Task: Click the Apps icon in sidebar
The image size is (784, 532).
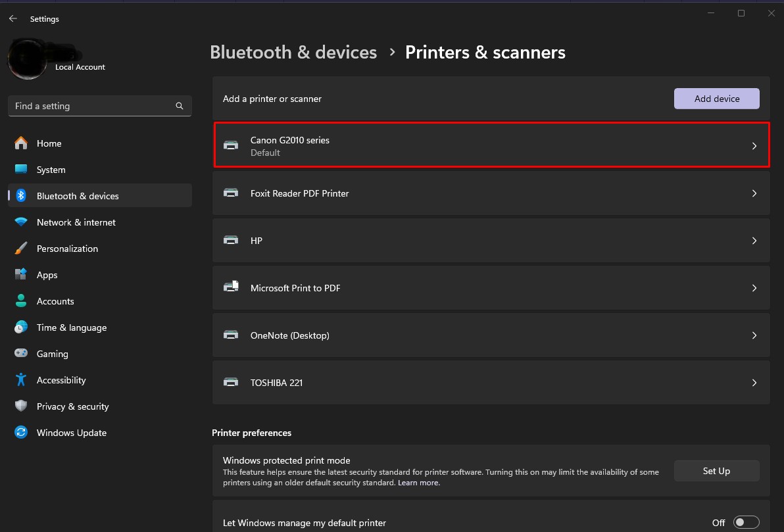Action: [x=21, y=274]
